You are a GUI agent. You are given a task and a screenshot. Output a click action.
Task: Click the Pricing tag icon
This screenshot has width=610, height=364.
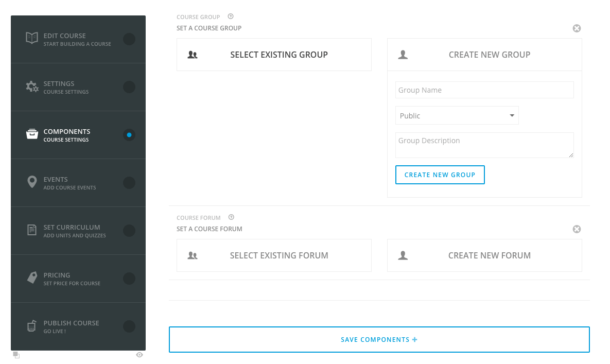coord(32,278)
